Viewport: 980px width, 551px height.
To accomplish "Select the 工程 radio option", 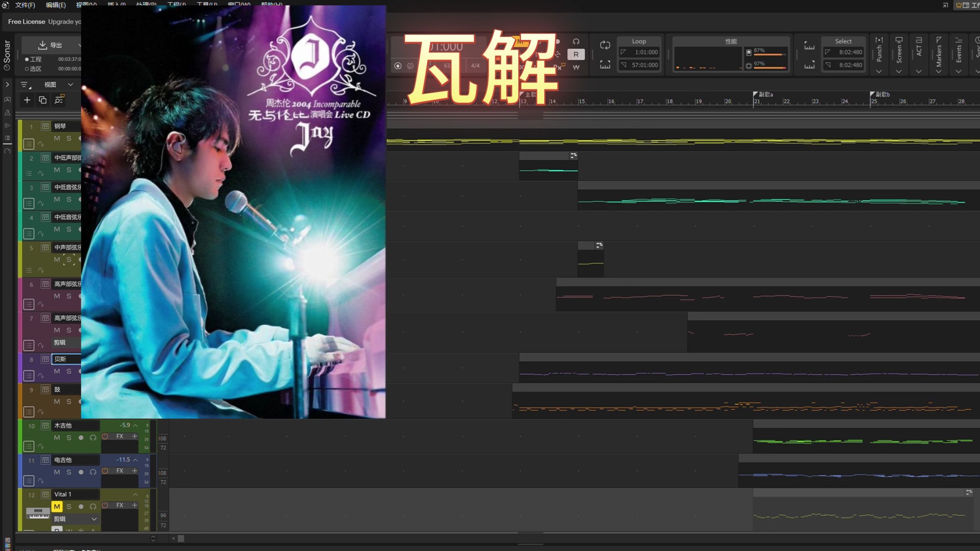I will (27, 59).
